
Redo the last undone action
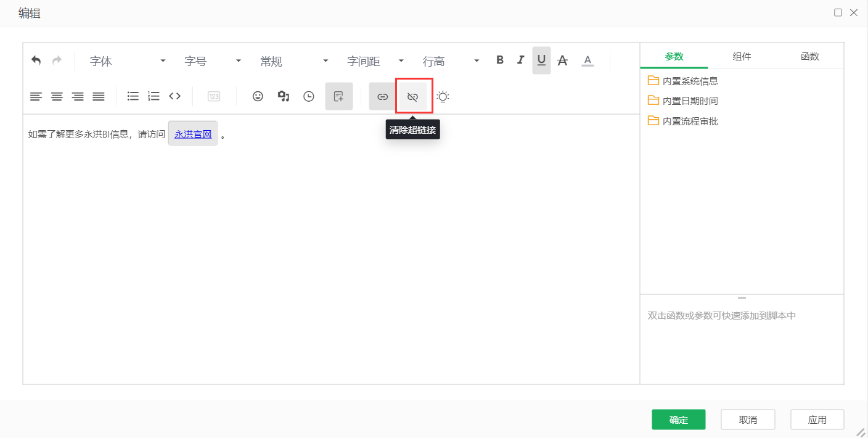(x=55, y=60)
